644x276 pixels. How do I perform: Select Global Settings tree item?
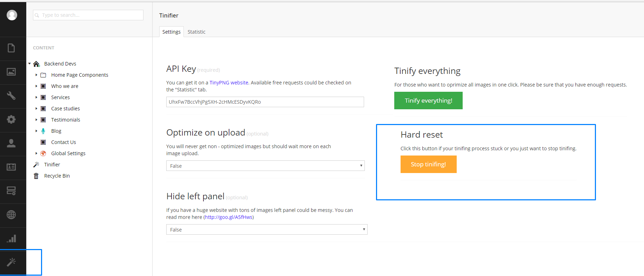[68, 153]
